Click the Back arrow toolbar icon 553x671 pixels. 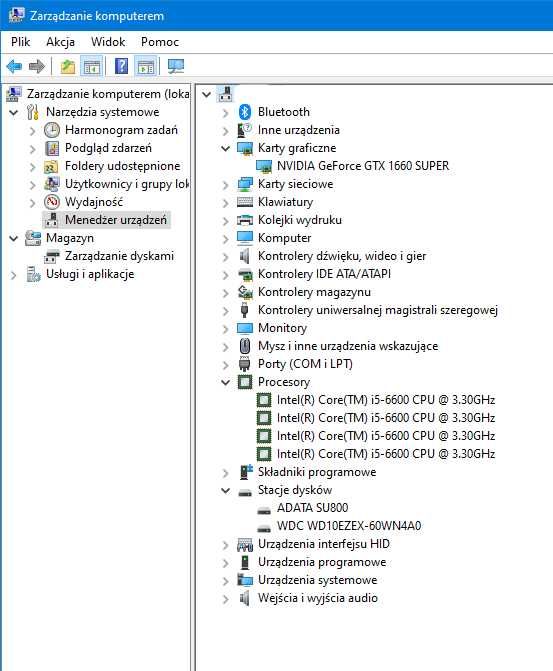tap(14, 66)
